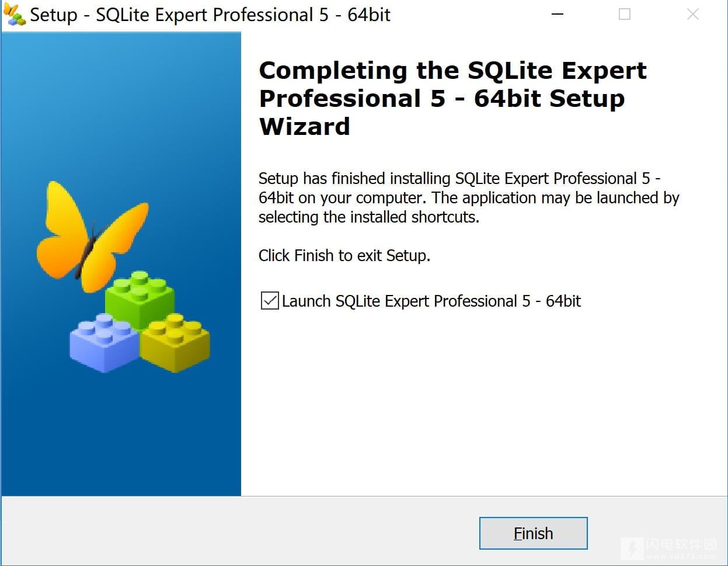Uncheck the Launch SQLite Expert checkbox
Screen dimensions: 728x566
[x=269, y=301]
